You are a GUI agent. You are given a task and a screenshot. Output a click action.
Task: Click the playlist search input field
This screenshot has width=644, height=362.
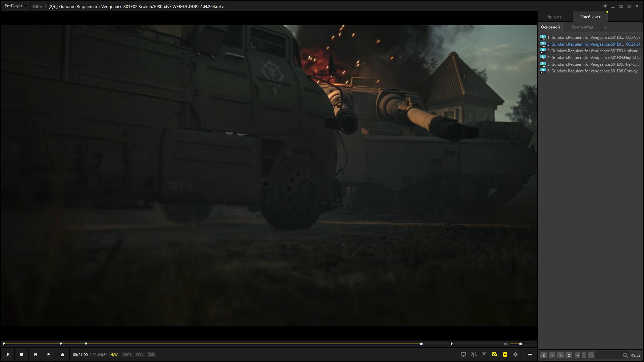pyautogui.click(x=608, y=355)
